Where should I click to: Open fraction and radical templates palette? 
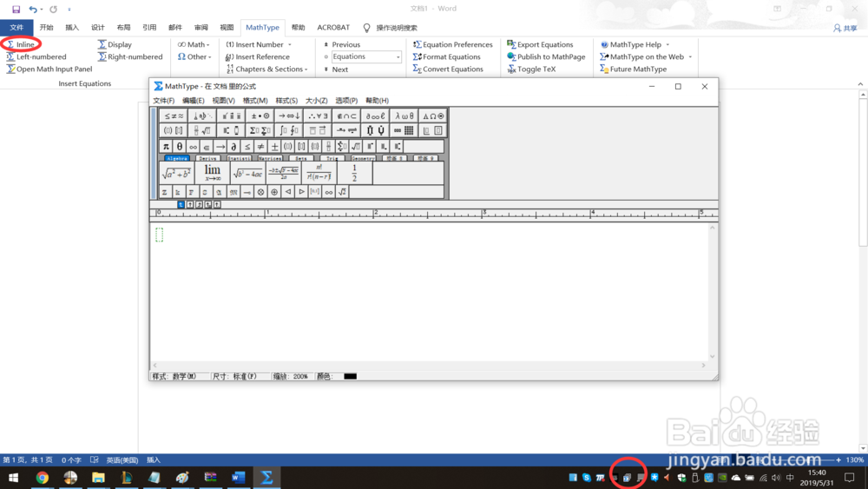(x=202, y=130)
